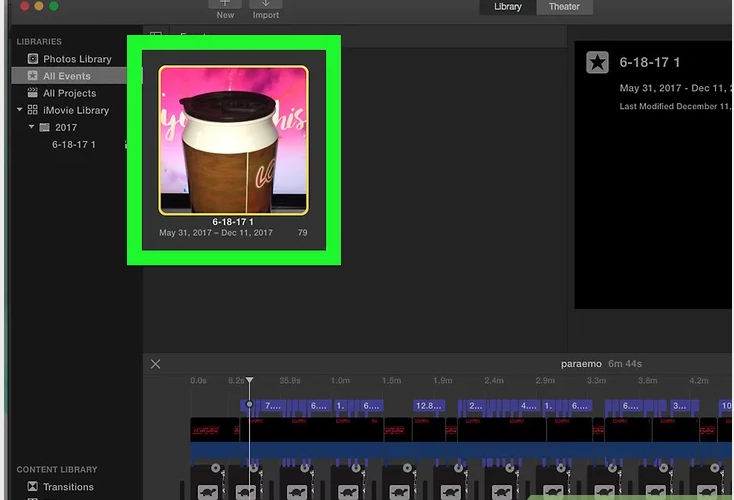Click the 2.4m ruler label
The width and height of the screenshot is (734, 500).
point(494,381)
